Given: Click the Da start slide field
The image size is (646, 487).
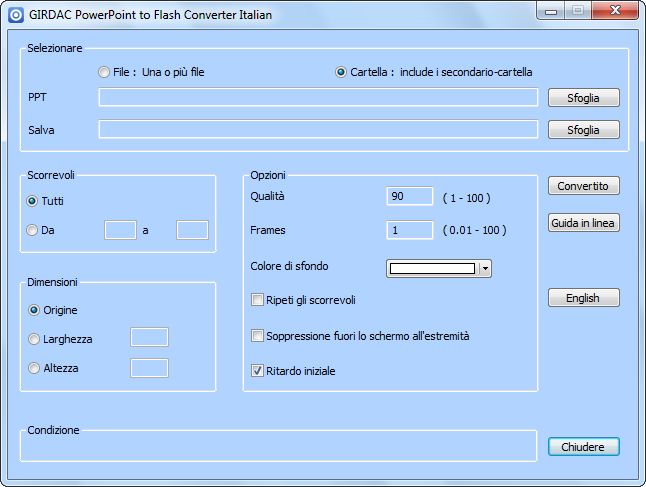Looking at the screenshot, I should click(x=120, y=230).
